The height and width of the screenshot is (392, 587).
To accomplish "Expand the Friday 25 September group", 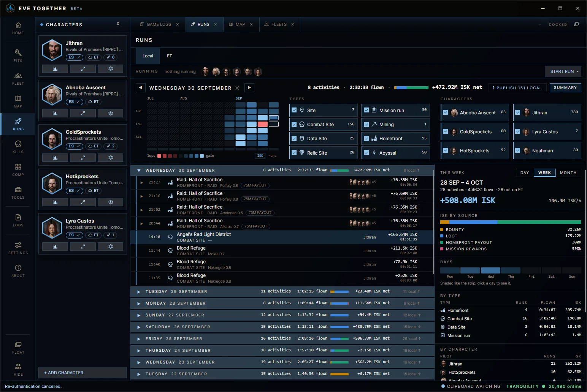I will [139, 339].
